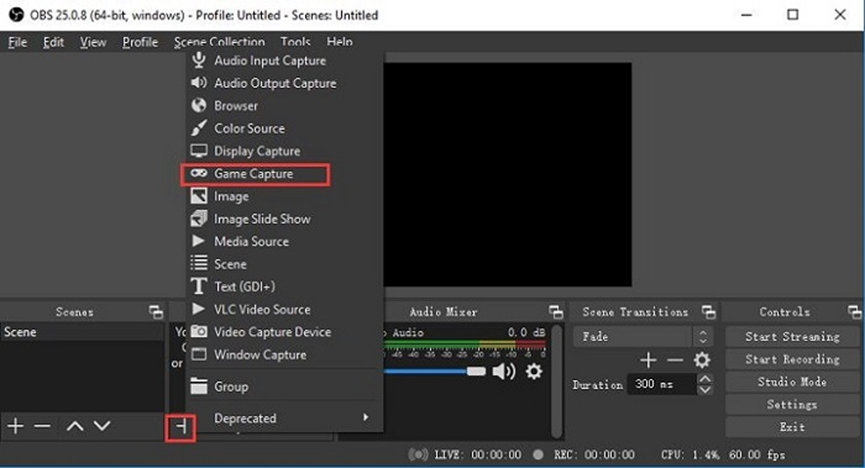865x468 pixels.
Task: Click Start Recording button
Action: [x=792, y=359]
